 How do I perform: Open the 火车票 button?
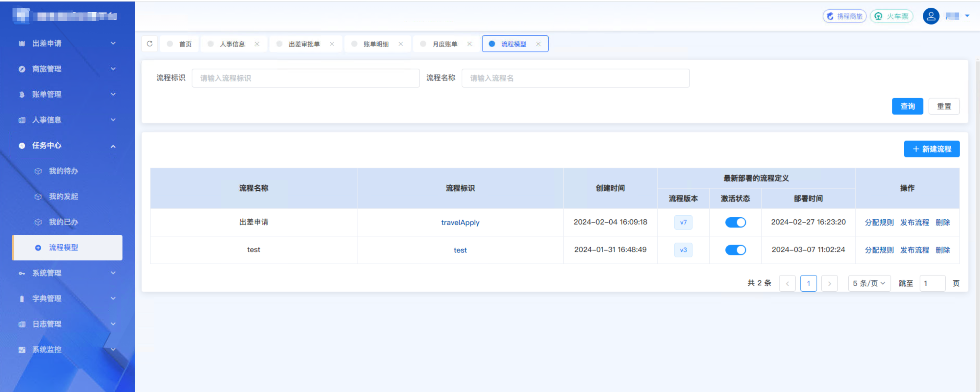[x=891, y=16]
